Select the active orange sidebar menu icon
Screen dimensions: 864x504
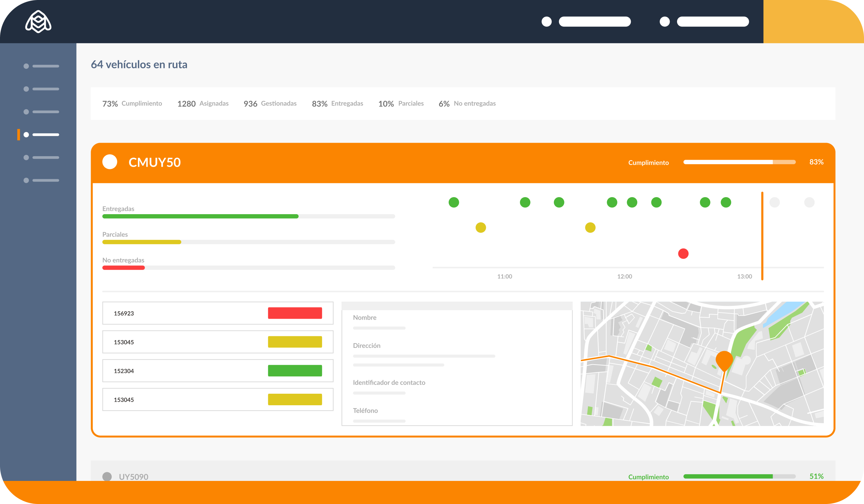[x=27, y=134]
